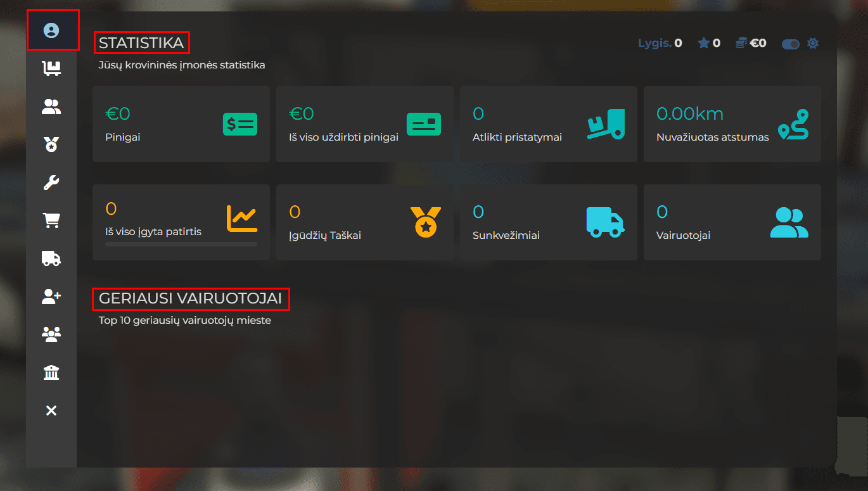This screenshot has width=868, height=491.
Task: Click the Sunkvežimiai trucks stat card
Action: coord(549,222)
